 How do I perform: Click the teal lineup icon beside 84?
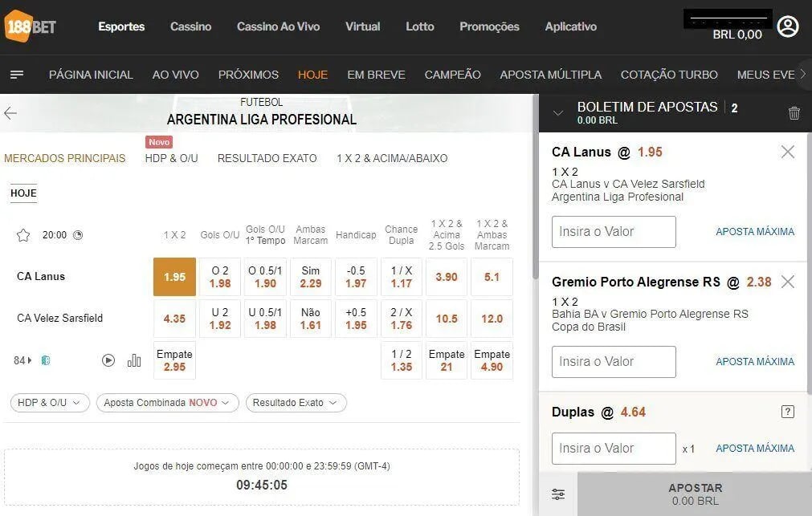click(46, 360)
